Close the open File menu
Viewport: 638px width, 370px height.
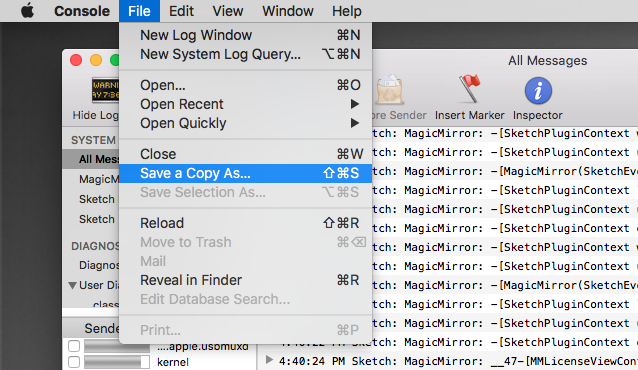click(x=139, y=11)
